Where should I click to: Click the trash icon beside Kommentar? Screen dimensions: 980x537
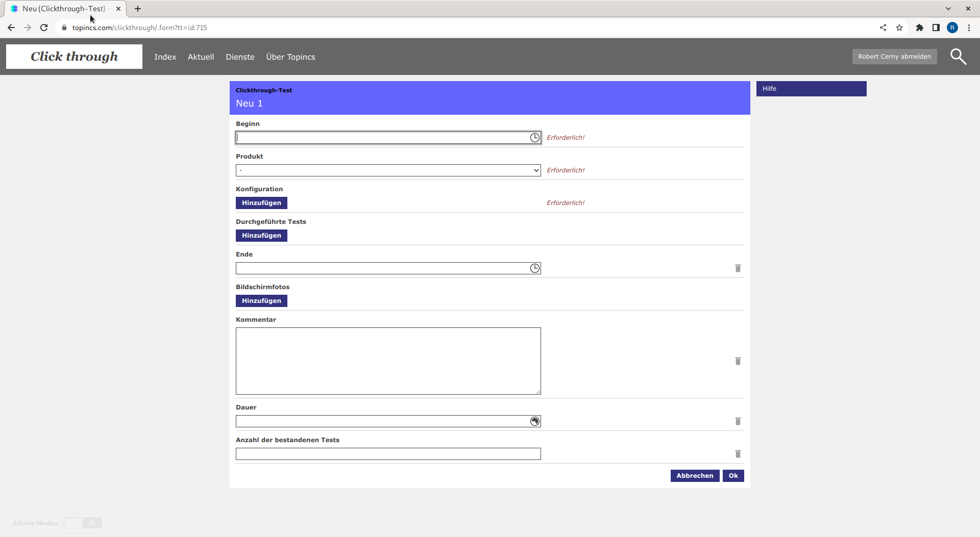[x=738, y=361]
